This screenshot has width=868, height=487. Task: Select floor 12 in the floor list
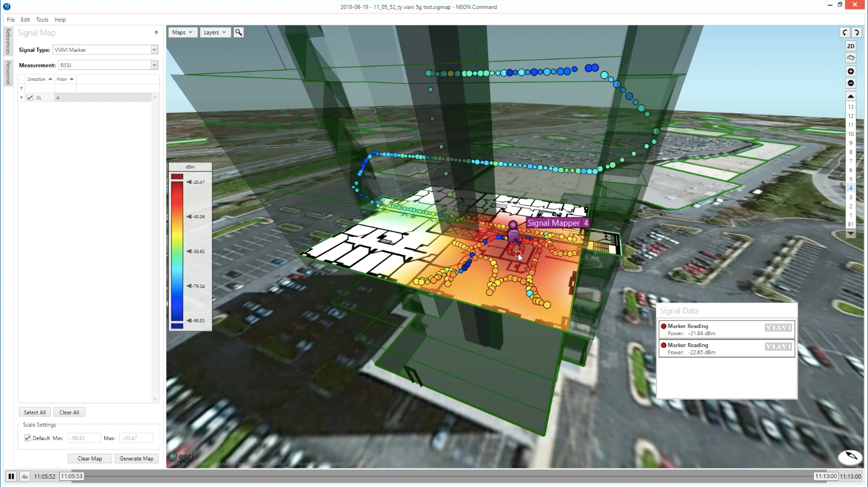coord(851,116)
